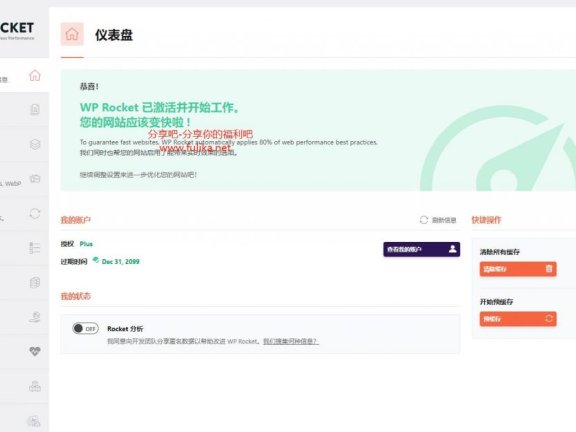Click the 过期时间 label
Screen dimensions: 576x432
click(74, 262)
